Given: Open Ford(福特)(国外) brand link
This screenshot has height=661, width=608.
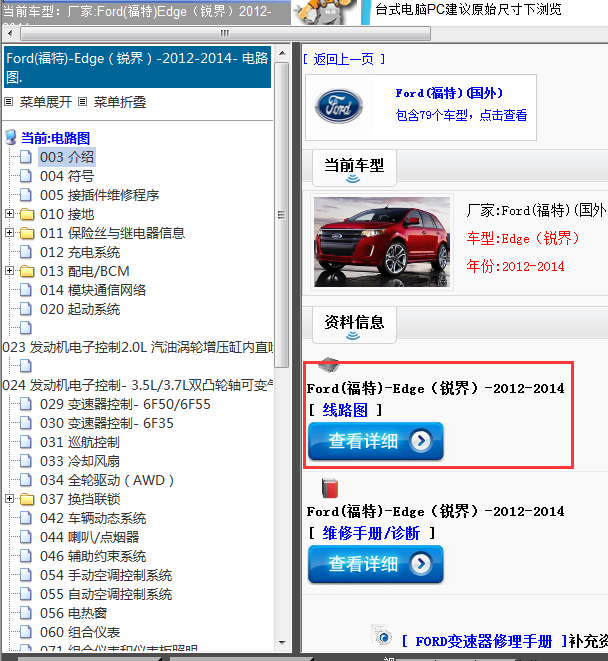Looking at the screenshot, I should pos(449,93).
